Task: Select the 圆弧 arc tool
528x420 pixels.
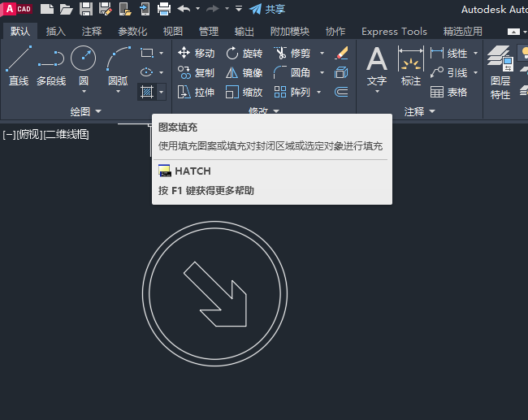Action: [x=118, y=64]
